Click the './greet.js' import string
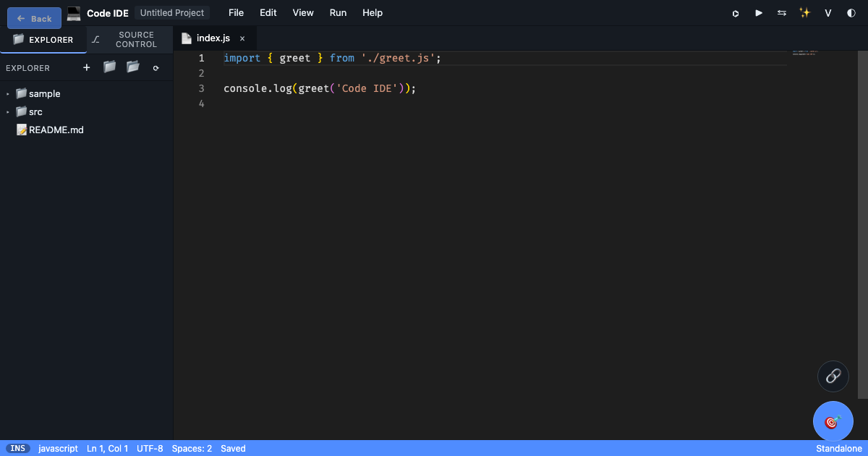 398,58
